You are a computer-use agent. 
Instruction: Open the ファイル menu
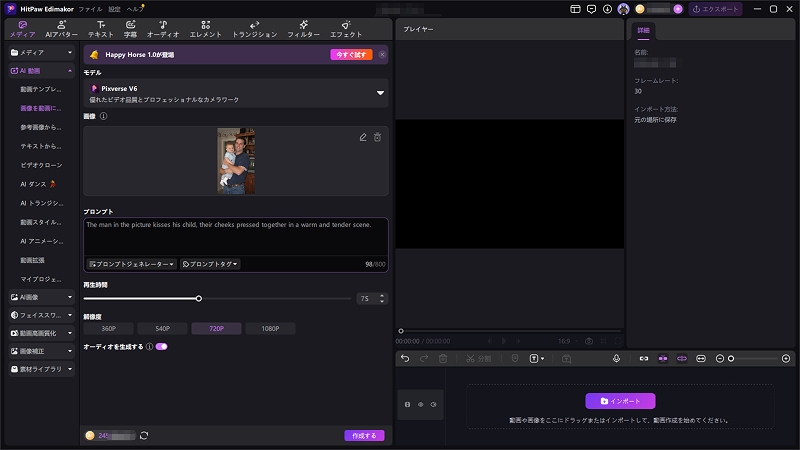click(x=90, y=9)
